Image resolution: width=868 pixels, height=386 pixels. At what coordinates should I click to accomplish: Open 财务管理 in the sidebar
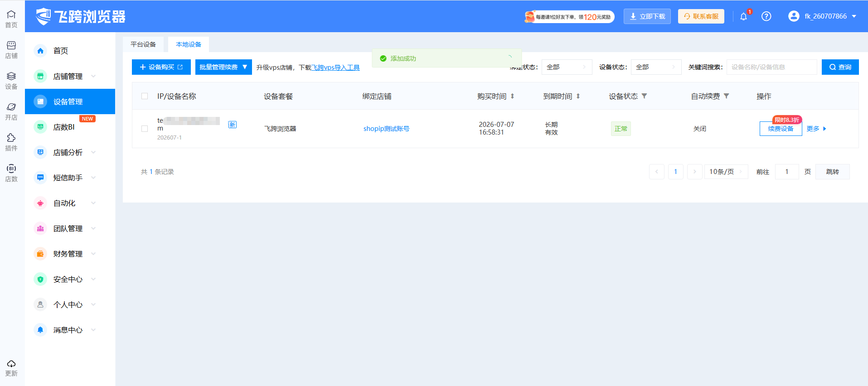pos(70,254)
